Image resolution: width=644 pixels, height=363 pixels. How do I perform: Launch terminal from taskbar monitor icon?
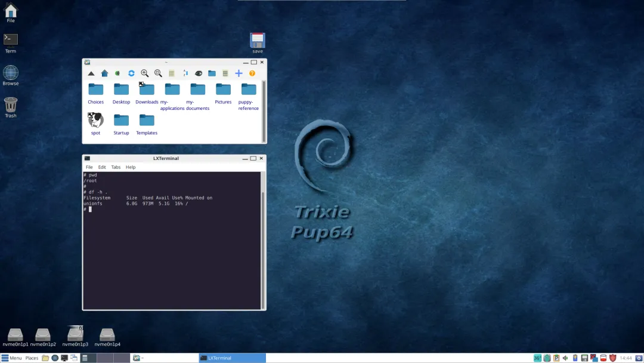(x=64, y=358)
